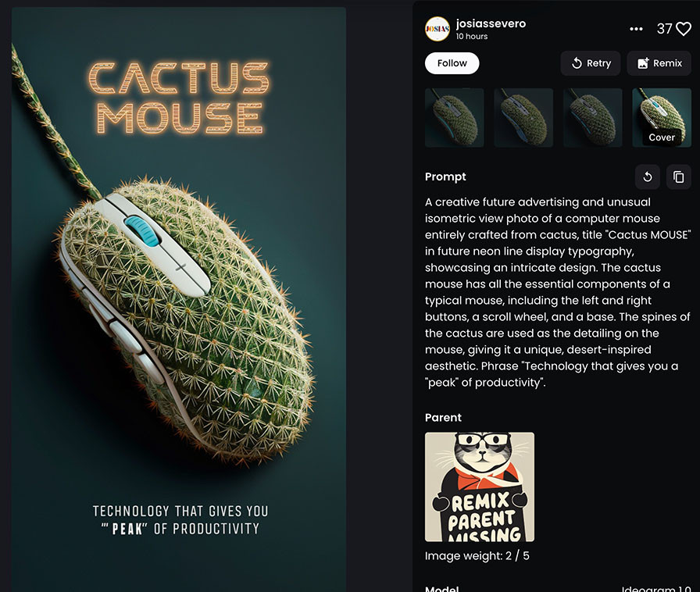Select the second cactus mouse thumbnail

point(523,118)
